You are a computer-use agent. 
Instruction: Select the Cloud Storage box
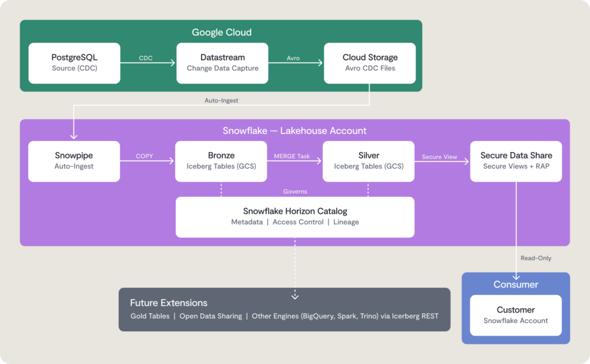click(x=370, y=63)
